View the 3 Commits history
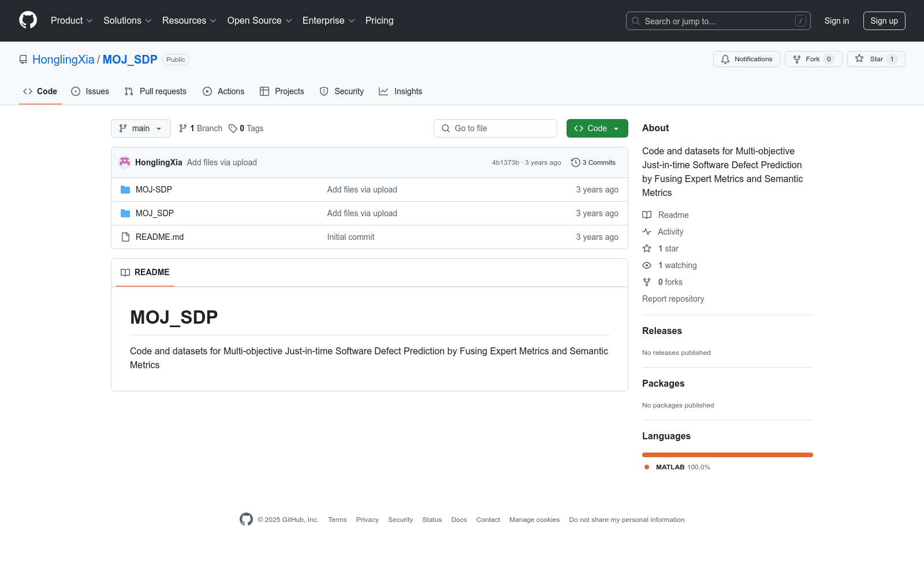 pos(594,162)
